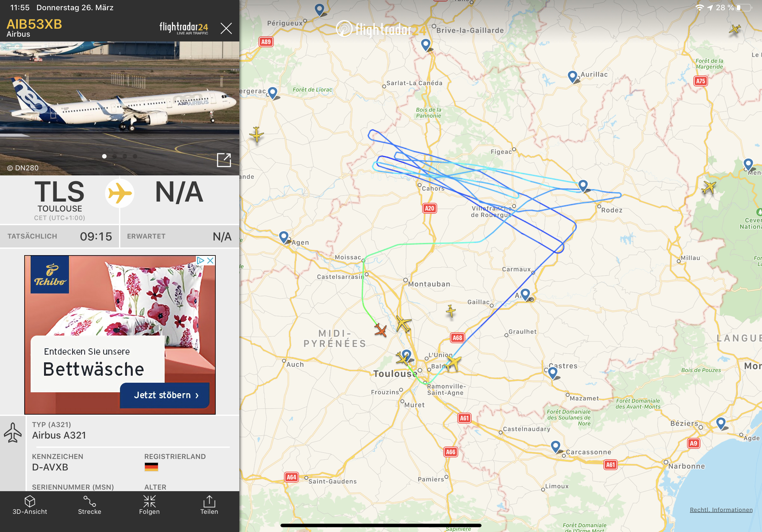Screen dimensions: 762x532
Task: Tap the airport pin near Rodez
Action: [583, 185]
